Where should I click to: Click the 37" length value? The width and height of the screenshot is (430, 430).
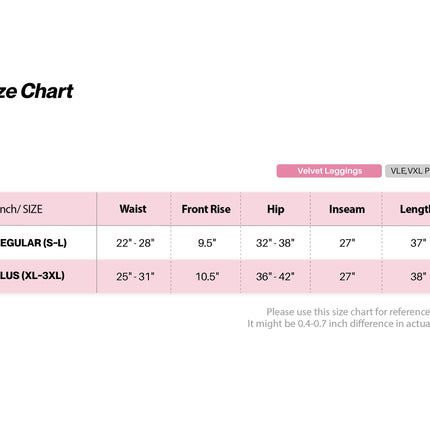[418, 243]
